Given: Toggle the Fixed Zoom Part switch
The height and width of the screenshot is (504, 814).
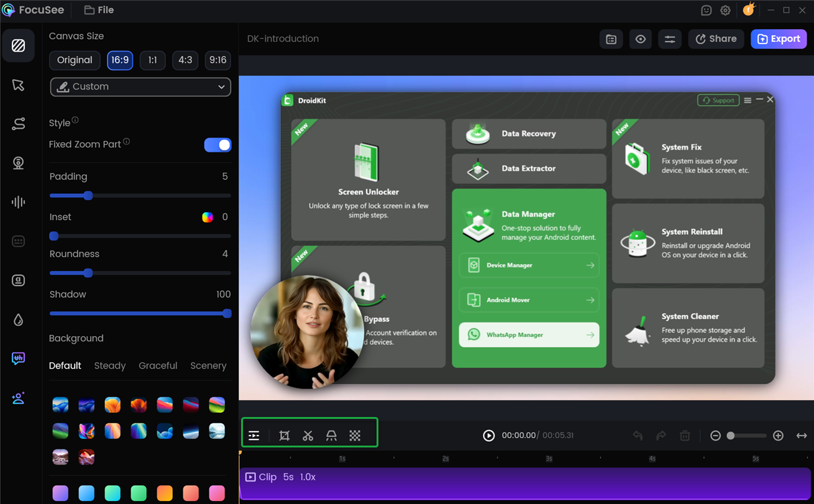Looking at the screenshot, I should (x=217, y=144).
